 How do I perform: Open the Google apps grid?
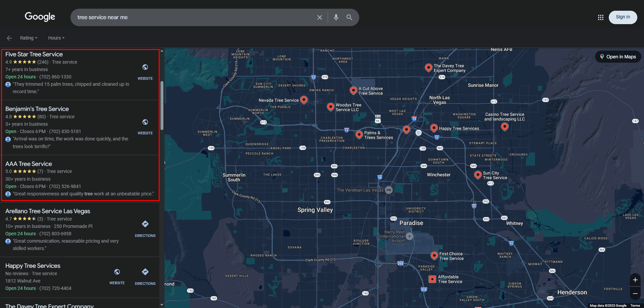tap(600, 17)
